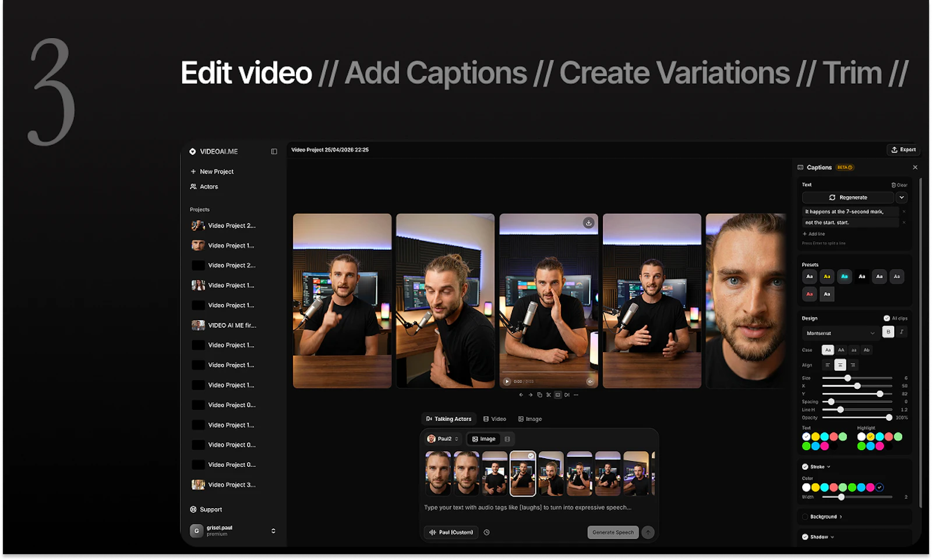Toggle the Stroke effect checkmark
Screen dimensions: 932x560
point(804,466)
